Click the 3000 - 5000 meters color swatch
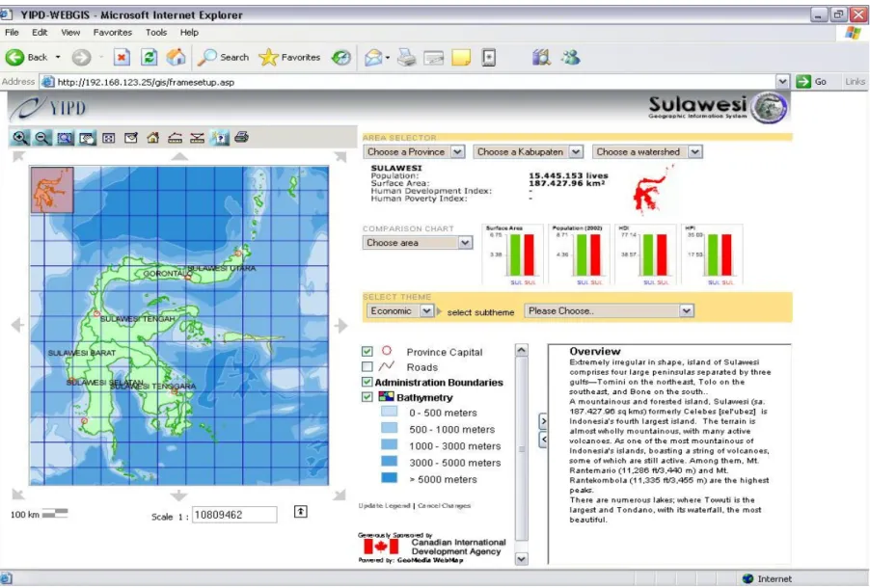Image resolution: width=870 pixels, height=588 pixels. [389, 462]
